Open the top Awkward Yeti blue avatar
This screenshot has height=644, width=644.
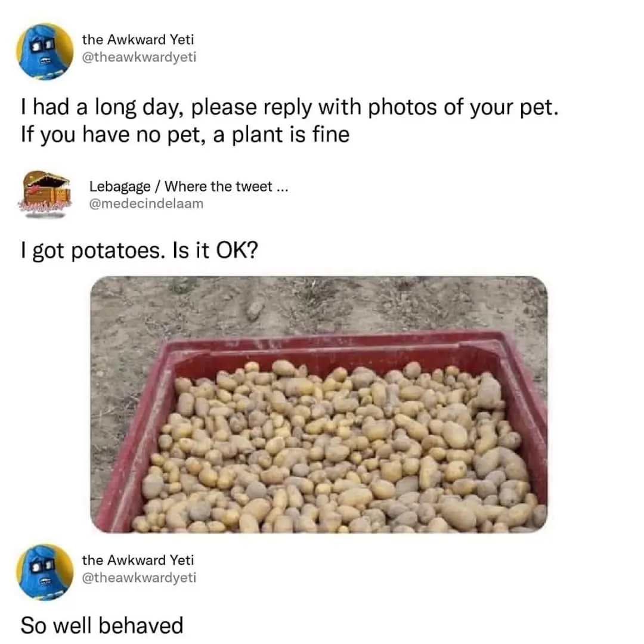[45, 51]
